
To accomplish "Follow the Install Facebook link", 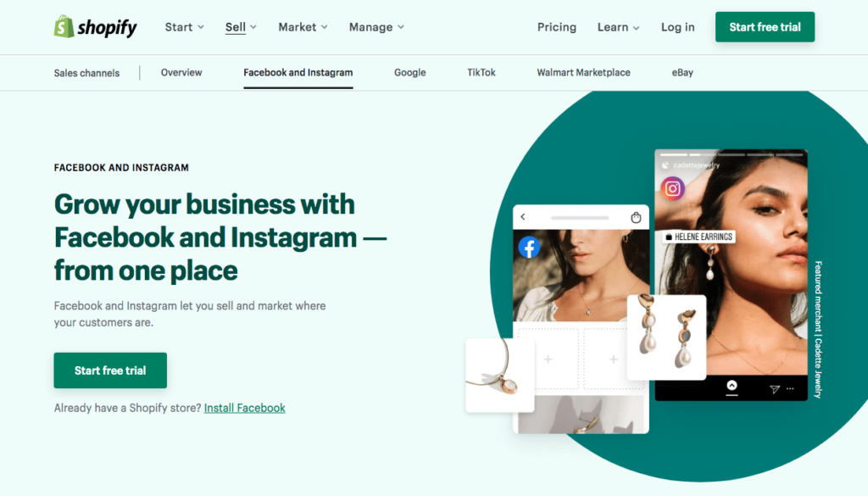I will [245, 408].
